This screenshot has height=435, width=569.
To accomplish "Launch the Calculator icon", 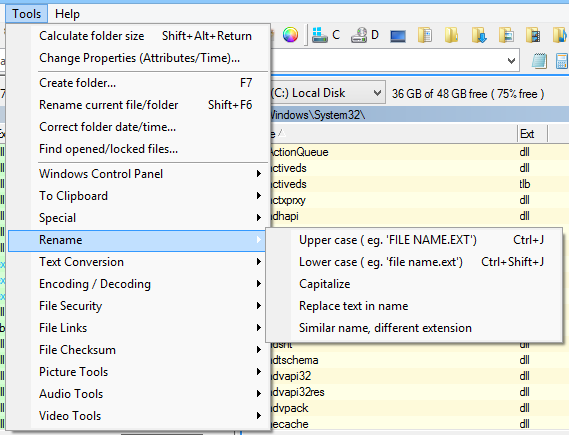I will 562,61.
